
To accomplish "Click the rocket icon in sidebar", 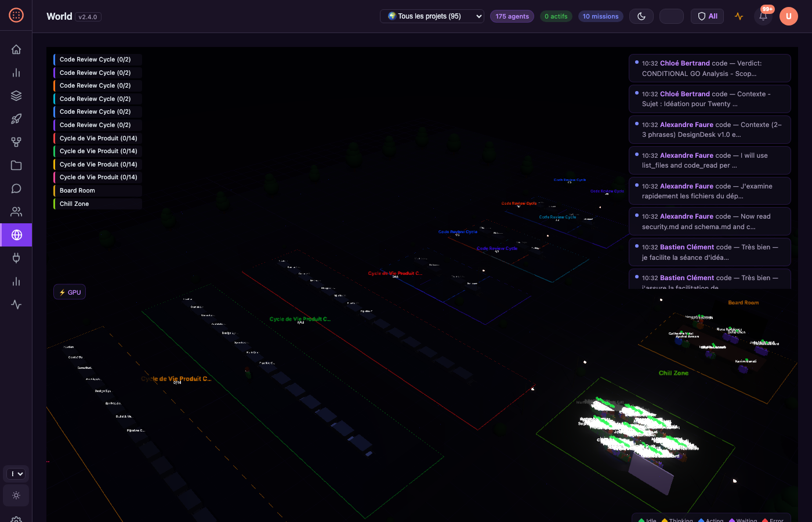I will [x=16, y=119].
